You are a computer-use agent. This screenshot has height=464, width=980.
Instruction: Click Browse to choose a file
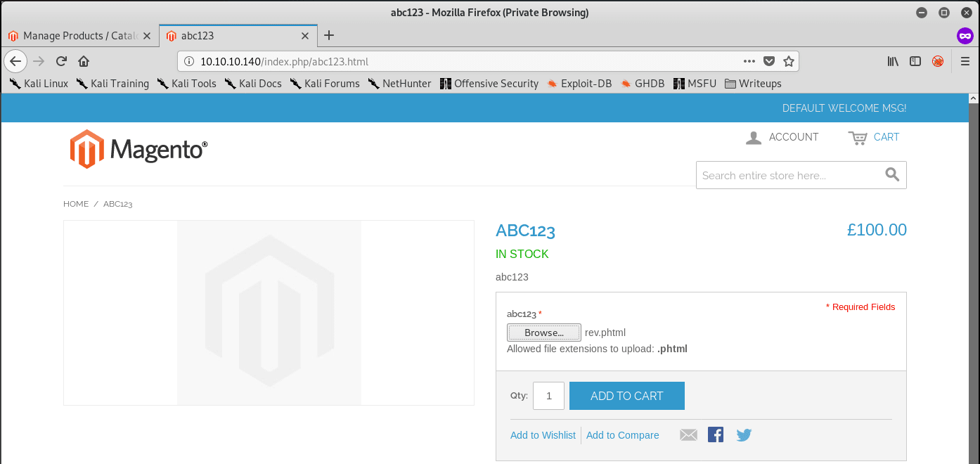(x=544, y=333)
